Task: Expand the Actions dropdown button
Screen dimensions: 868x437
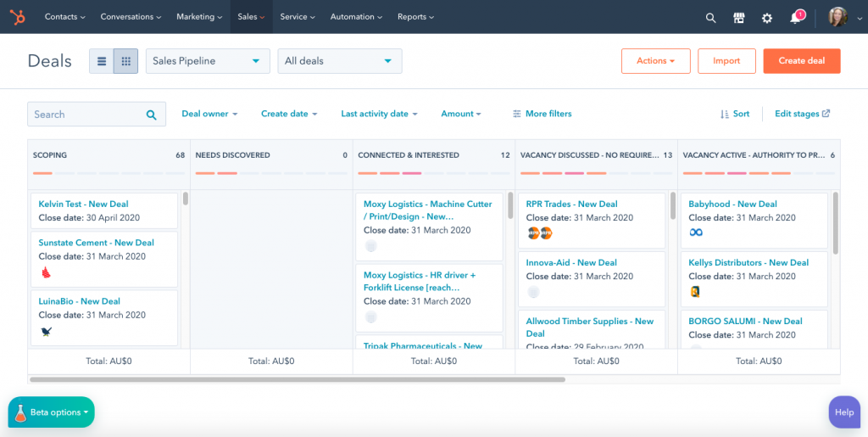Action: (x=655, y=61)
